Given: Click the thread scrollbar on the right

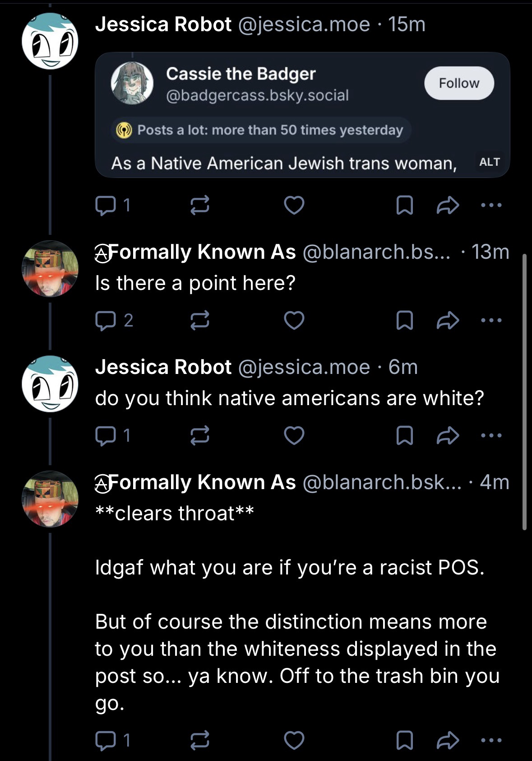Looking at the screenshot, I should point(524,391).
